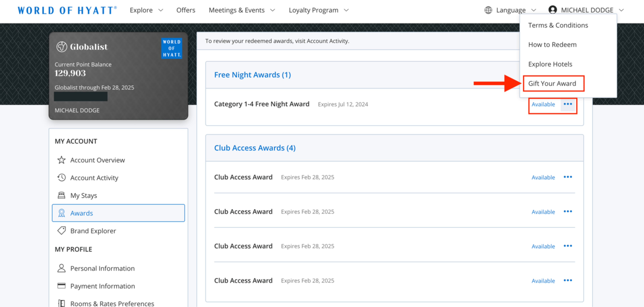Open options menu for fourth Club Access Award

[x=568, y=280]
